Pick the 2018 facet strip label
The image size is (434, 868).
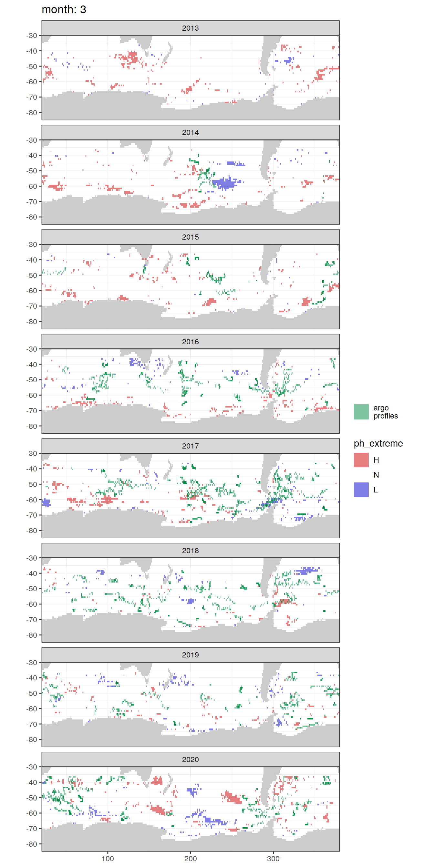point(191,550)
